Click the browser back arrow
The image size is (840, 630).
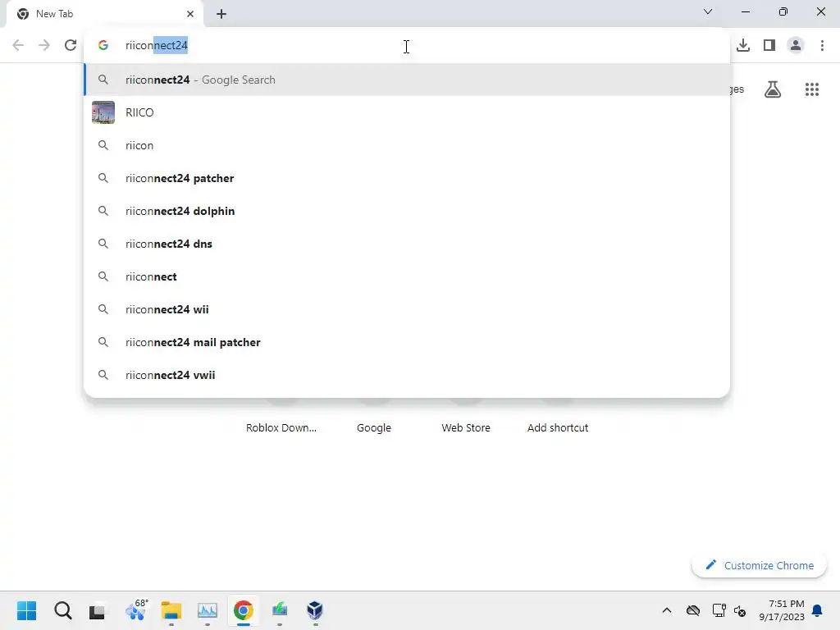[18, 45]
